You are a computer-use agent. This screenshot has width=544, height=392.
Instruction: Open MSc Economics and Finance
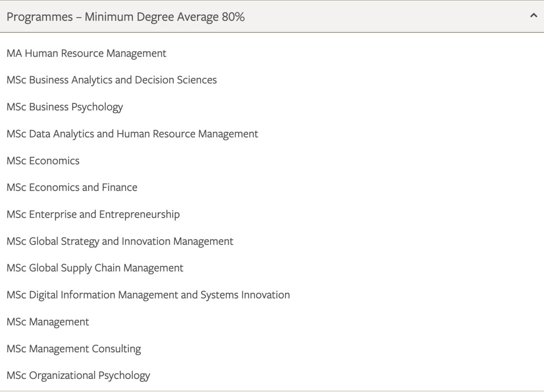(72, 187)
